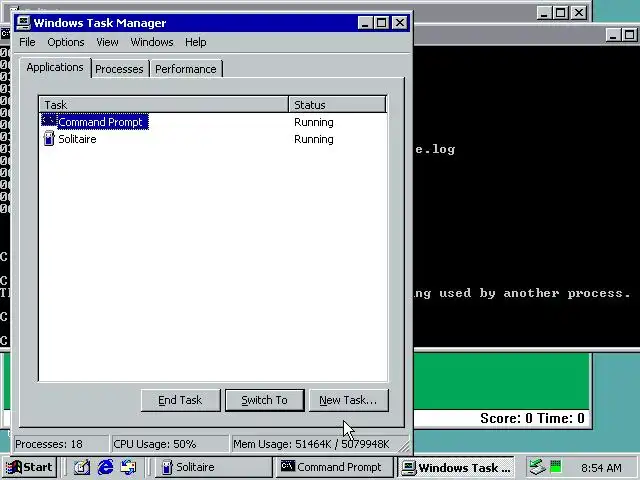
Task: Sort by the Task column header
Action: [164, 104]
